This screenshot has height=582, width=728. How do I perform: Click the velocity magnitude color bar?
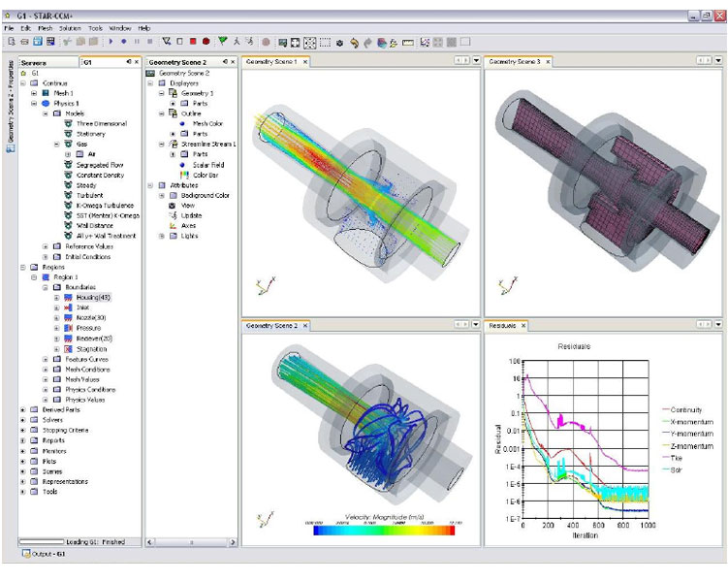click(x=384, y=530)
